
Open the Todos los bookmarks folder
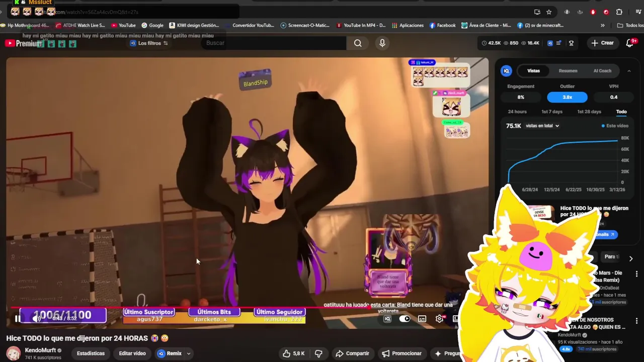pyautogui.click(x=630, y=25)
